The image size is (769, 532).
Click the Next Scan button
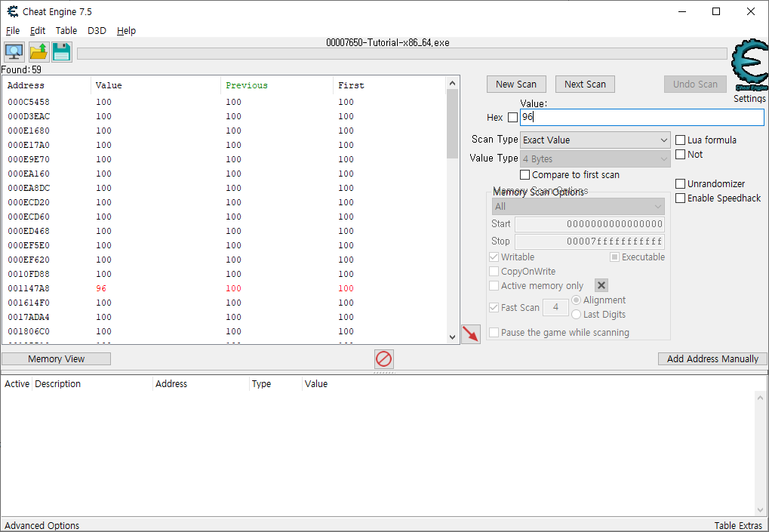pos(585,85)
